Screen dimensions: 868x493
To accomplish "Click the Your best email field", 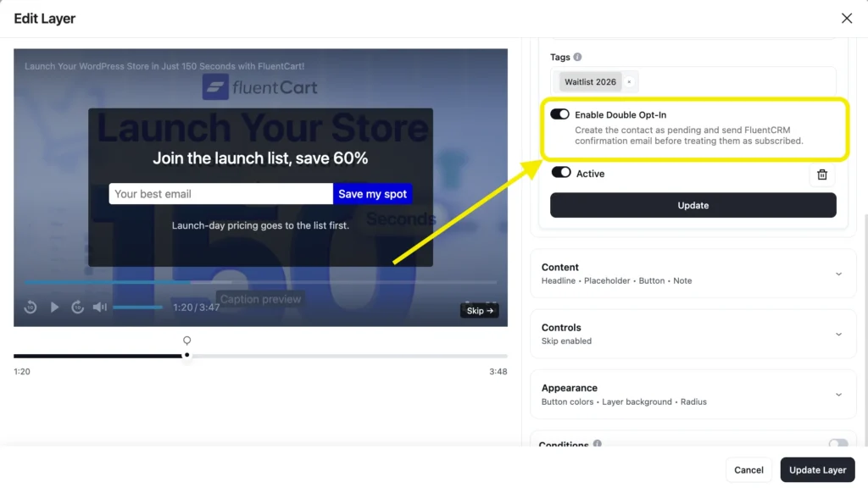I will click(x=221, y=194).
